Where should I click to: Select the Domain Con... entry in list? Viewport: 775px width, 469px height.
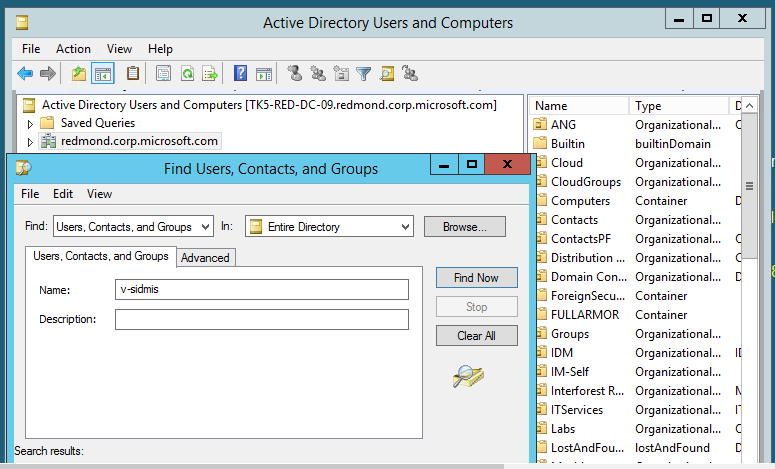pos(589,277)
